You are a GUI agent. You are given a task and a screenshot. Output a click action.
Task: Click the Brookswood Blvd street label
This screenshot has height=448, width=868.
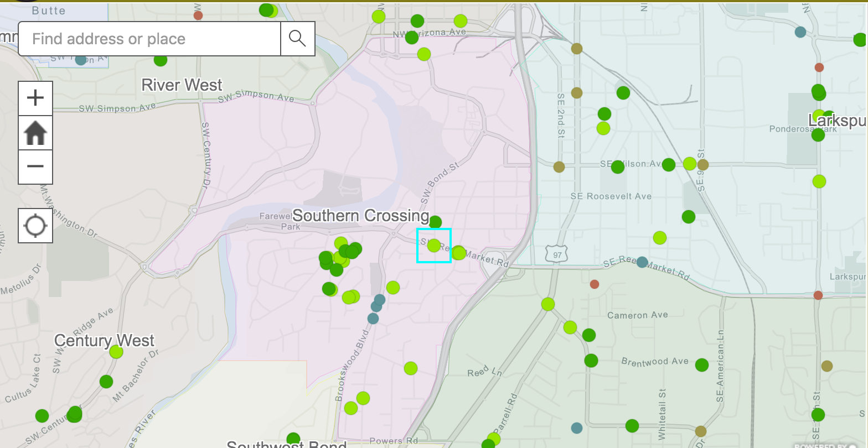(352, 366)
